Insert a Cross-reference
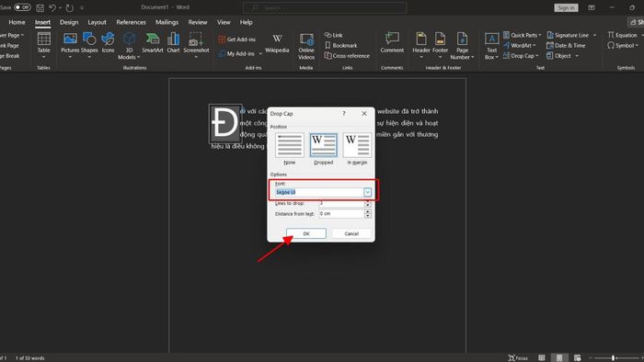This screenshot has height=362, width=644. (347, 56)
